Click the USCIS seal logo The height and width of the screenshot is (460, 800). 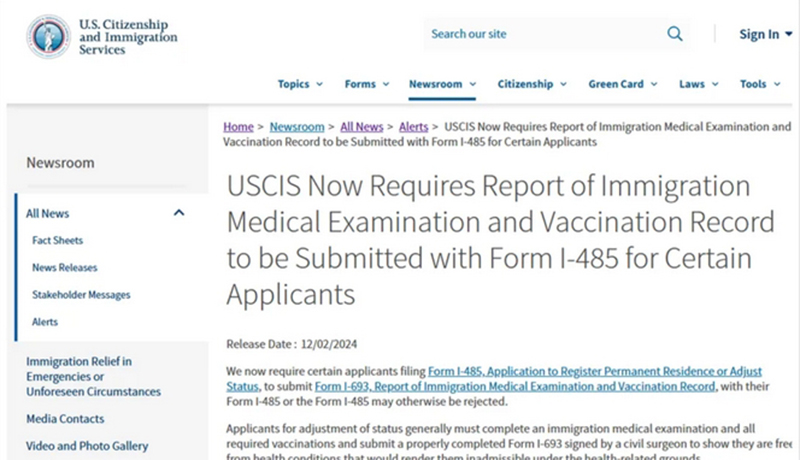48,36
